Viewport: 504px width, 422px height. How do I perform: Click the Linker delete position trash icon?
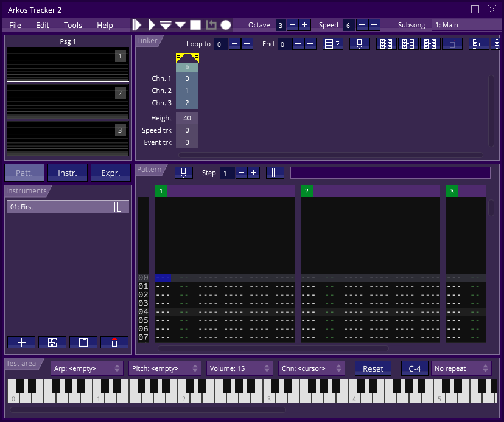click(x=452, y=44)
